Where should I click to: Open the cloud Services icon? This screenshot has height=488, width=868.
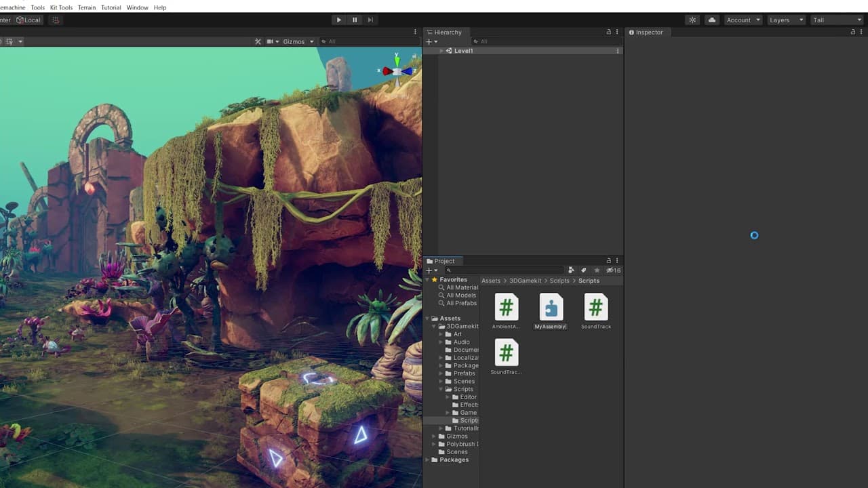click(x=711, y=20)
